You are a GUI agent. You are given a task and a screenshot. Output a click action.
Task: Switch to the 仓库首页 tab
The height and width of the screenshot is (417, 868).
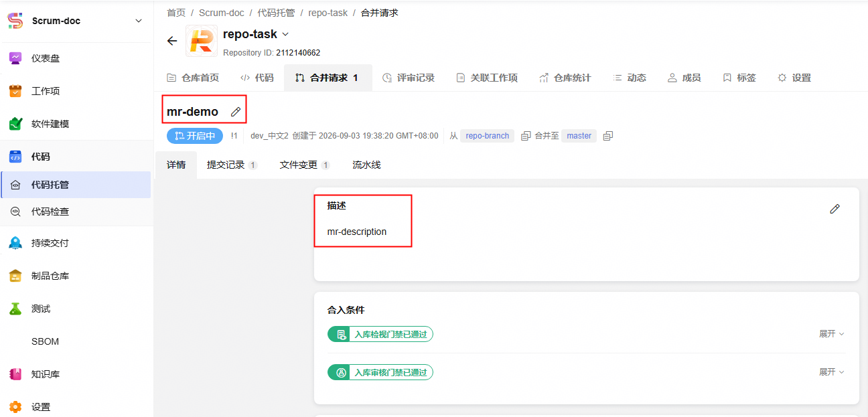point(193,78)
